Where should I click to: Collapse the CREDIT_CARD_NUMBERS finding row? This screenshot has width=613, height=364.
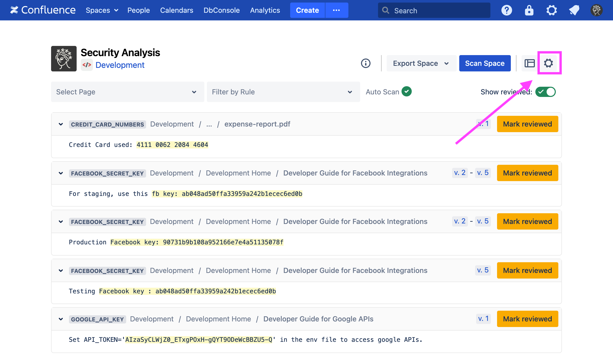coord(61,124)
